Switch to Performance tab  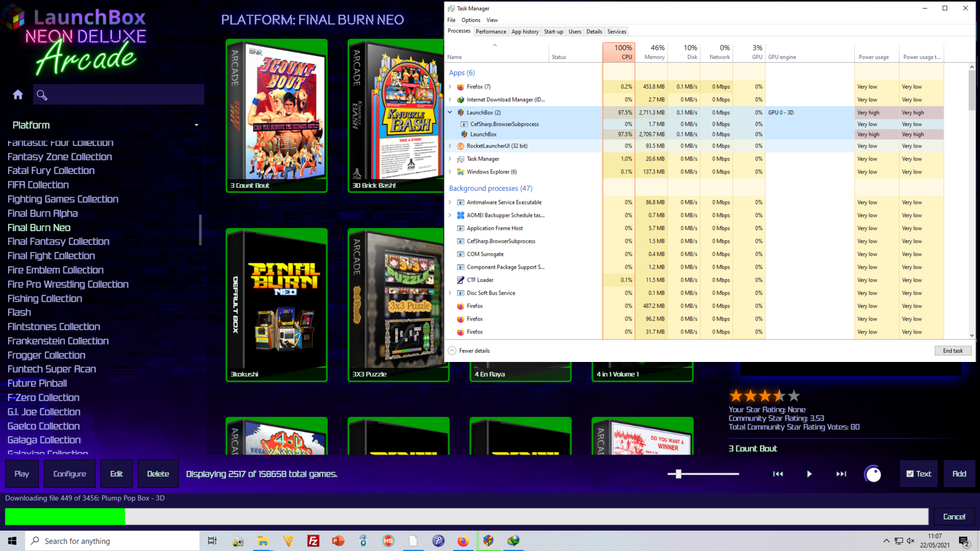coord(491,32)
